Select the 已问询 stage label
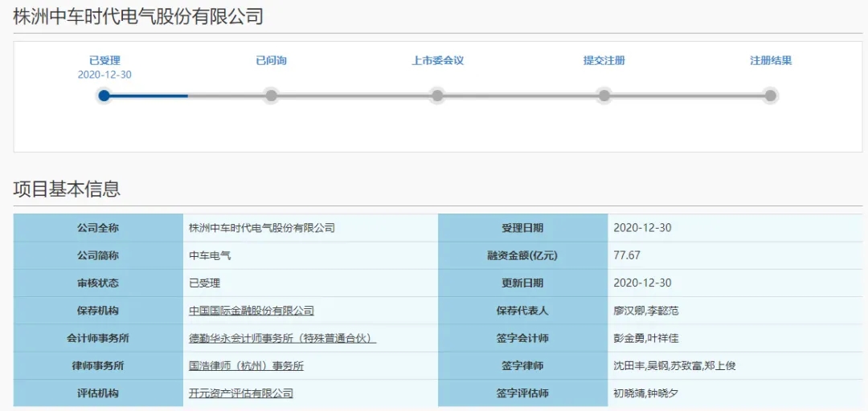868x411 pixels. 272,61
